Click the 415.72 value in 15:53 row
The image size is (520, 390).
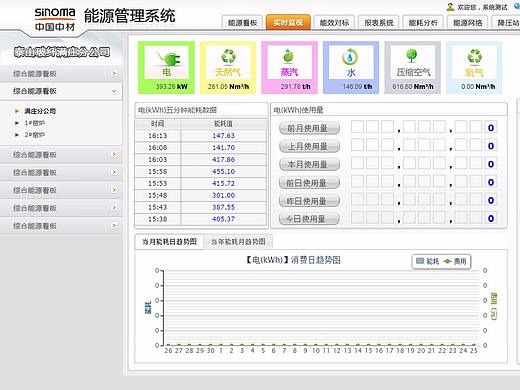(223, 184)
